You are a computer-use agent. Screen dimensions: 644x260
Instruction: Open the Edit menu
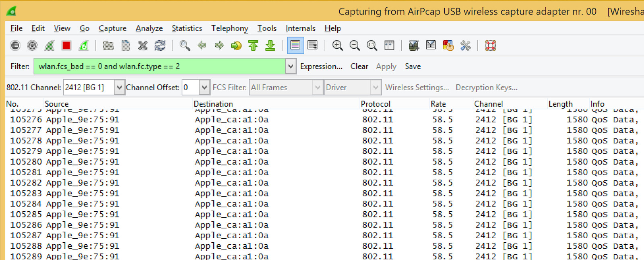(x=38, y=28)
